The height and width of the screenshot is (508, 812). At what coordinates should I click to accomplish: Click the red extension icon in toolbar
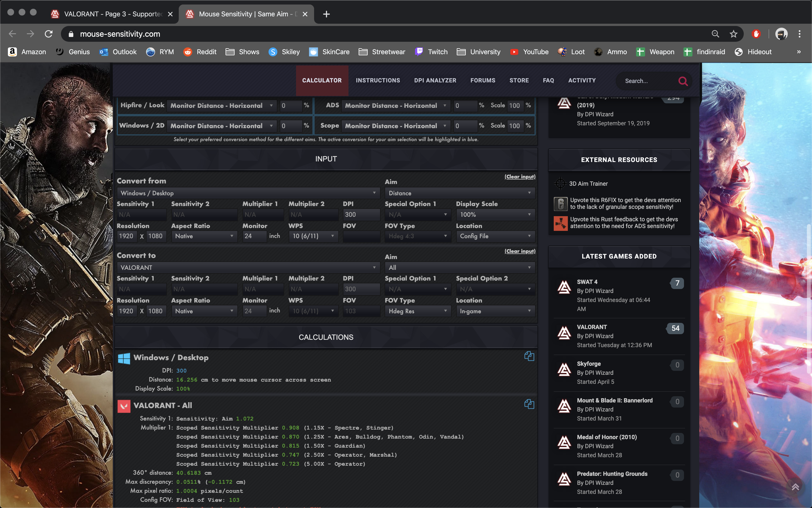point(756,34)
